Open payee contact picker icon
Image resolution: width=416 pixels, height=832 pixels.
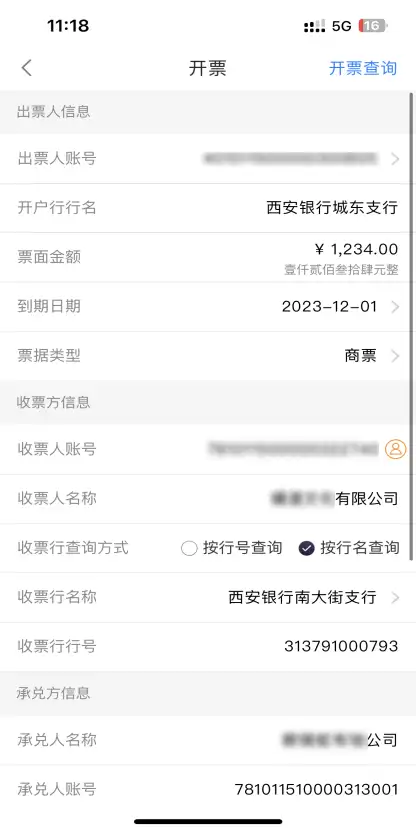(x=395, y=449)
